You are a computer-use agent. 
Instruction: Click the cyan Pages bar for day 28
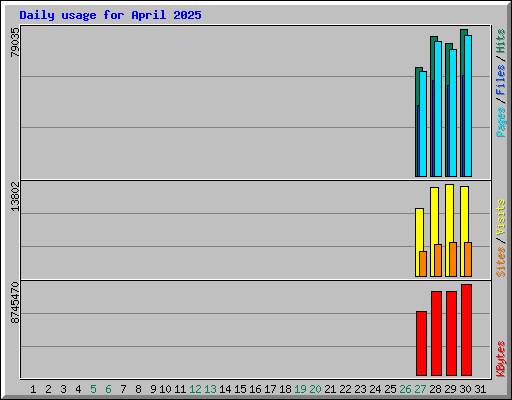pos(438,109)
